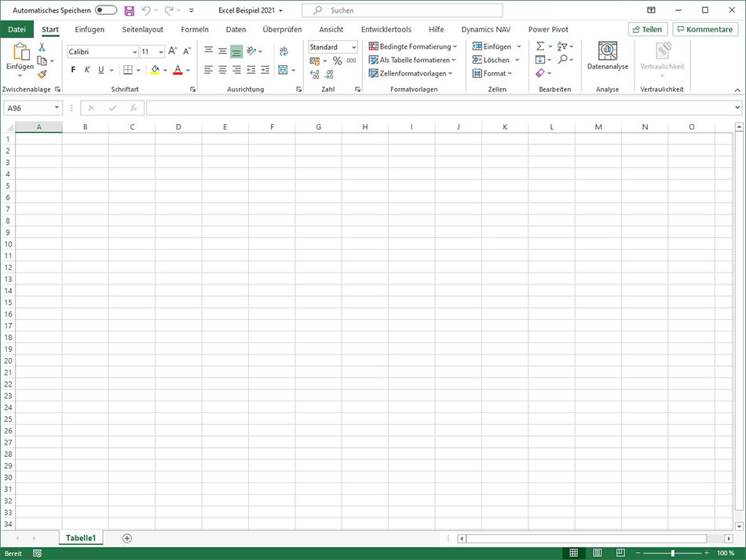Click the Find and Select magnifier icon
This screenshot has height=560, width=746.
click(563, 60)
